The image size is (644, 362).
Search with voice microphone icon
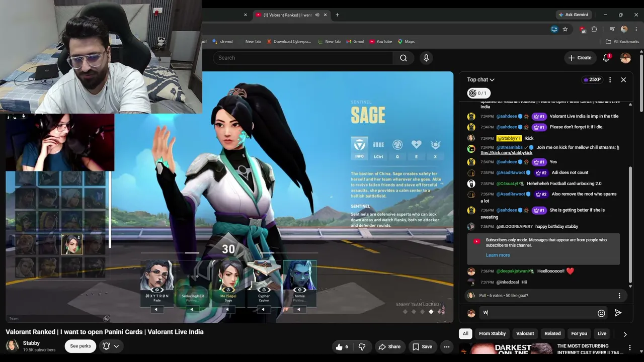click(x=426, y=58)
